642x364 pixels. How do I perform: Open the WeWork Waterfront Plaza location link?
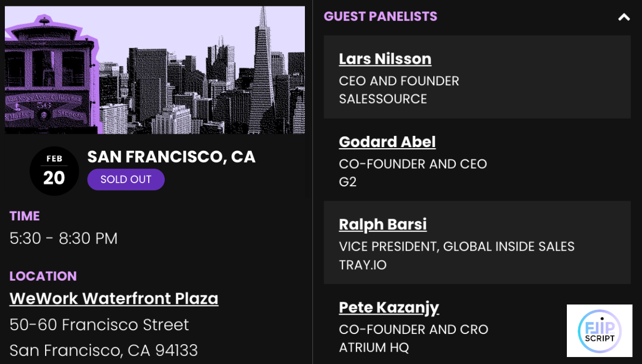pos(114,299)
